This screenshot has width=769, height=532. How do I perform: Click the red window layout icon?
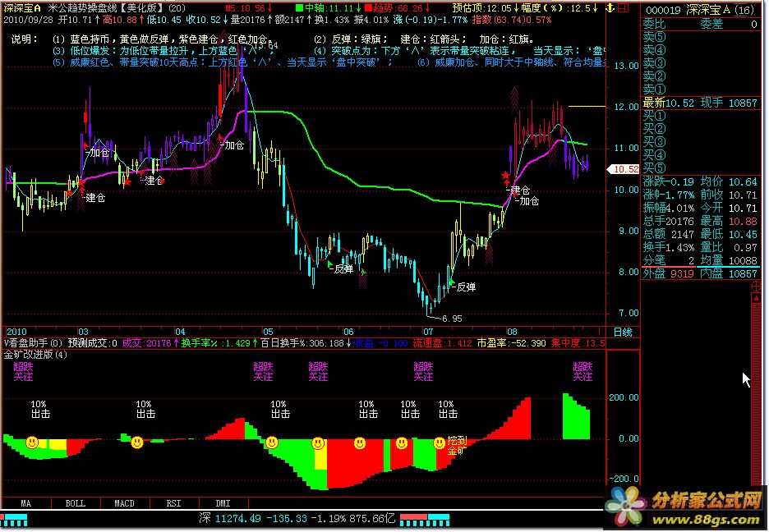tap(624, 8)
